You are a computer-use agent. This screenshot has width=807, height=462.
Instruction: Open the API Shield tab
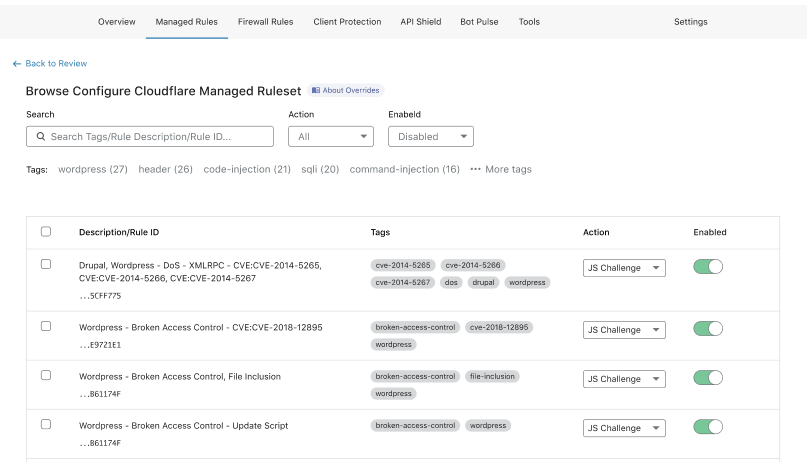pyautogui.click(x=421, y=22)
